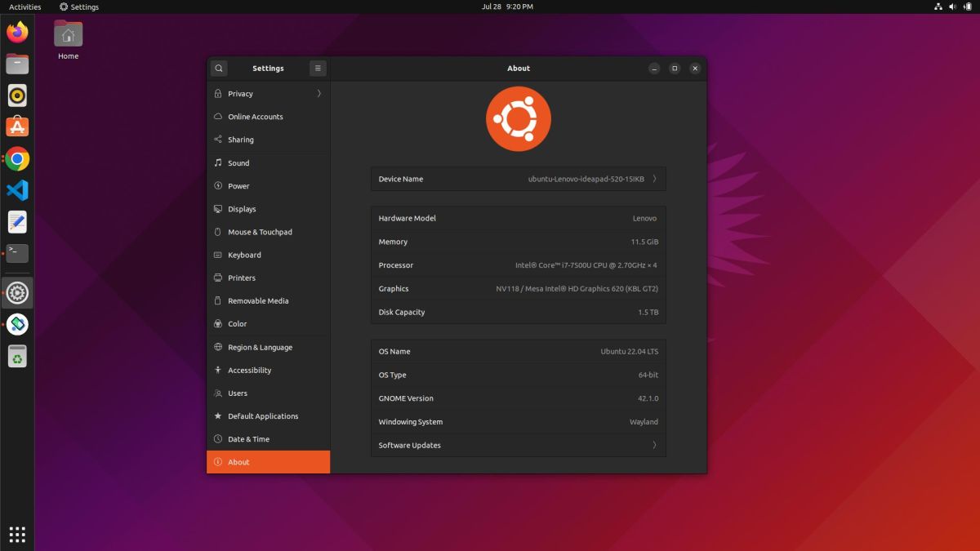Select Printers in sidebar
The width and height of the screenshot is (980, 551).
pos(268,278)
